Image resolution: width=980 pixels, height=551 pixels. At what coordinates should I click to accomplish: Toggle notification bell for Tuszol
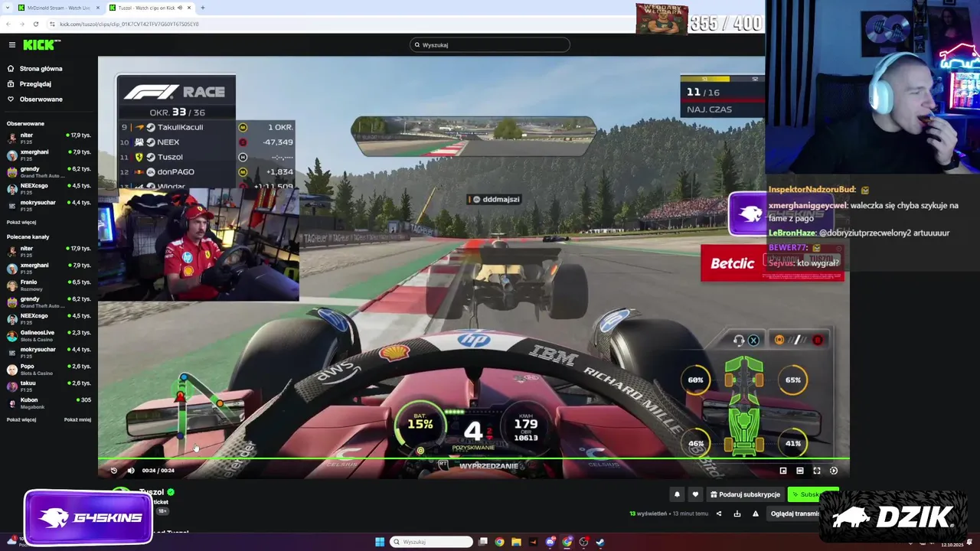pos(677,494)
